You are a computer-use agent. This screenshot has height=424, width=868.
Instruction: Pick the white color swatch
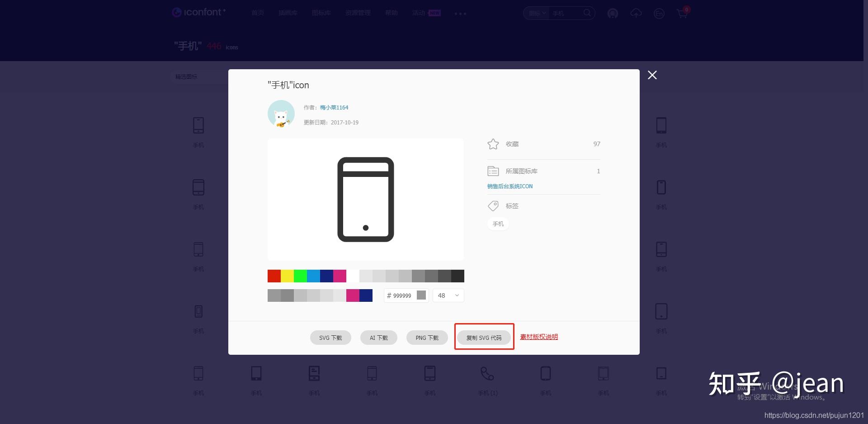pos(353,276)
